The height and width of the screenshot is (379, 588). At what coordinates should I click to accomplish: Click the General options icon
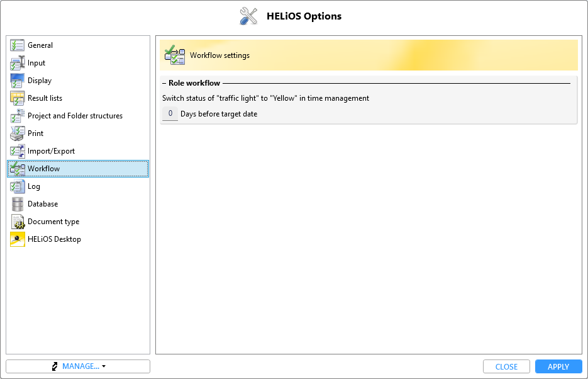point(17,45)
